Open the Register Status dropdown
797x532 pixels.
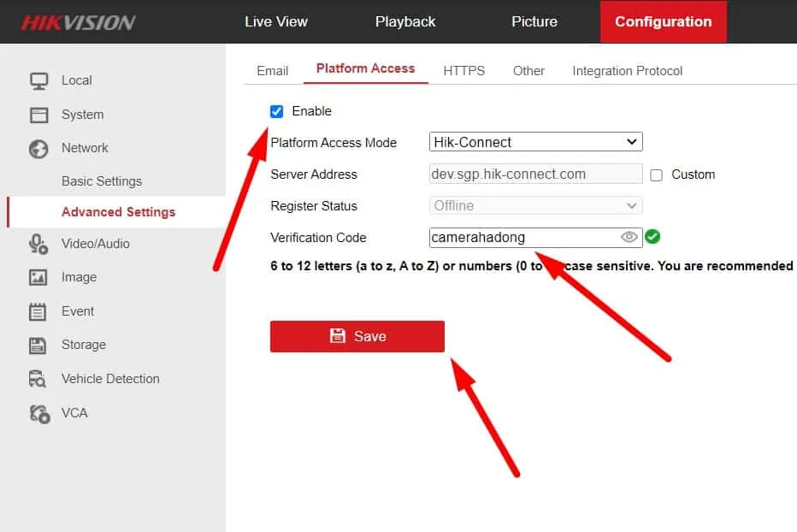[535, 205]
